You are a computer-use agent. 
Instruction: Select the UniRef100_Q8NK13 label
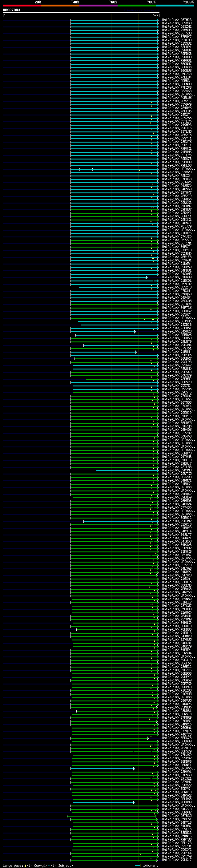[176, 793]
